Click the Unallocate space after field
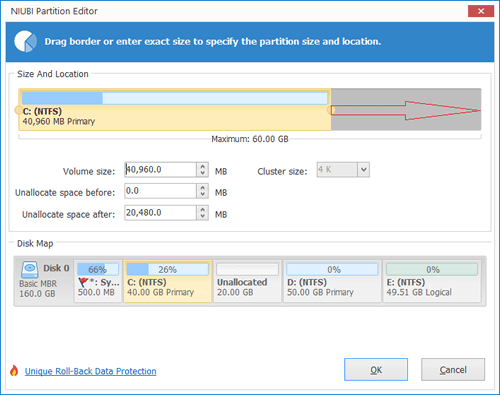This screenshot has height=395, width=500. click(160, 213)
